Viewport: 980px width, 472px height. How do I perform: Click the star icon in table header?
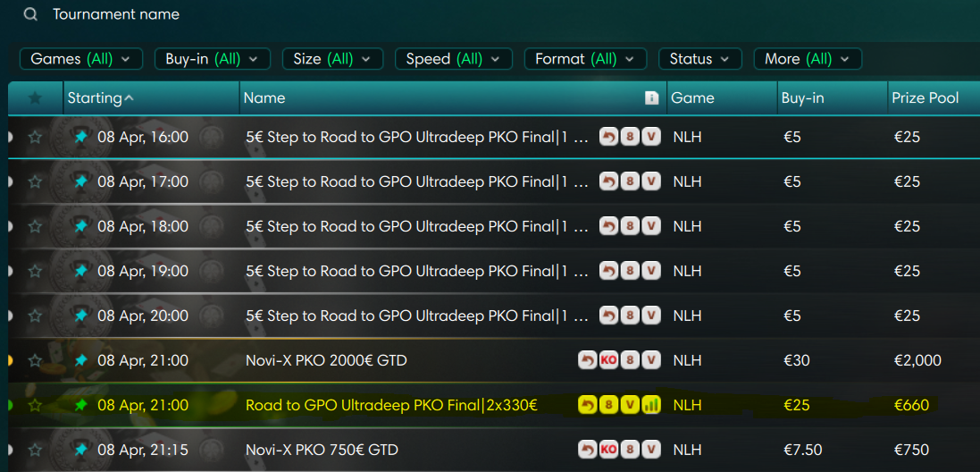tap(35, 98)
